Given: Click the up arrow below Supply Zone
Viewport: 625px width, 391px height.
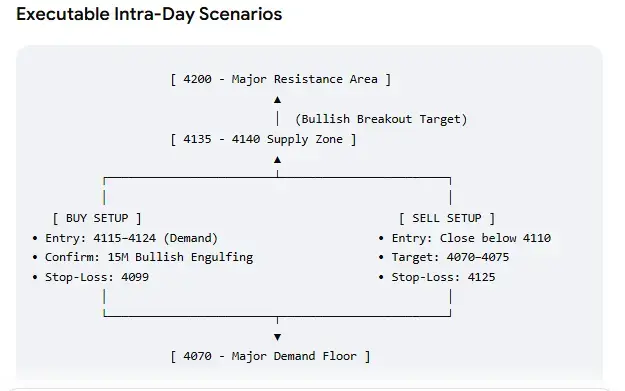Looking at the screenshot, I should (277, 160).
